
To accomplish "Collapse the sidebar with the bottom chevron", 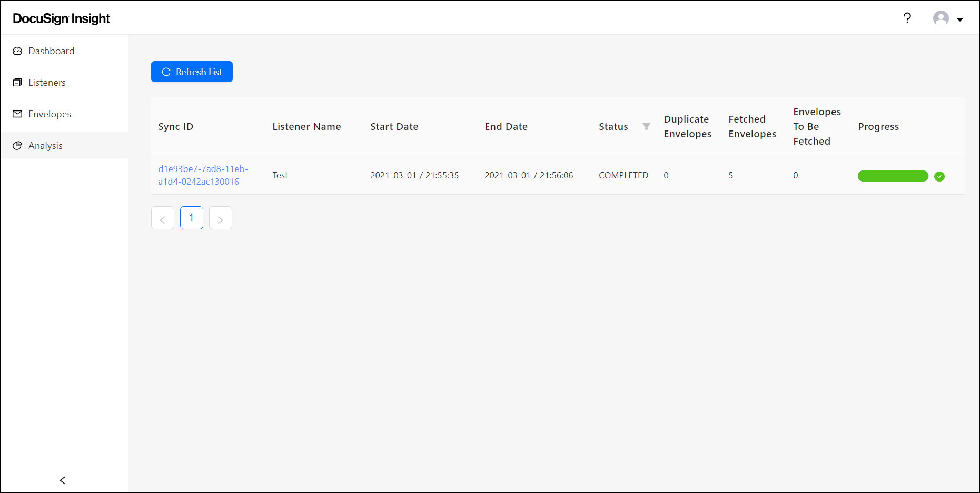I will [x=63, y=480].
